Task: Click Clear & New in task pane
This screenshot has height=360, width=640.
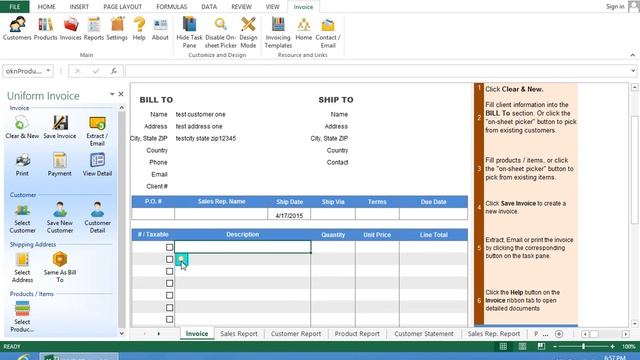Action: pyautogui.click(x=22, y=127)
